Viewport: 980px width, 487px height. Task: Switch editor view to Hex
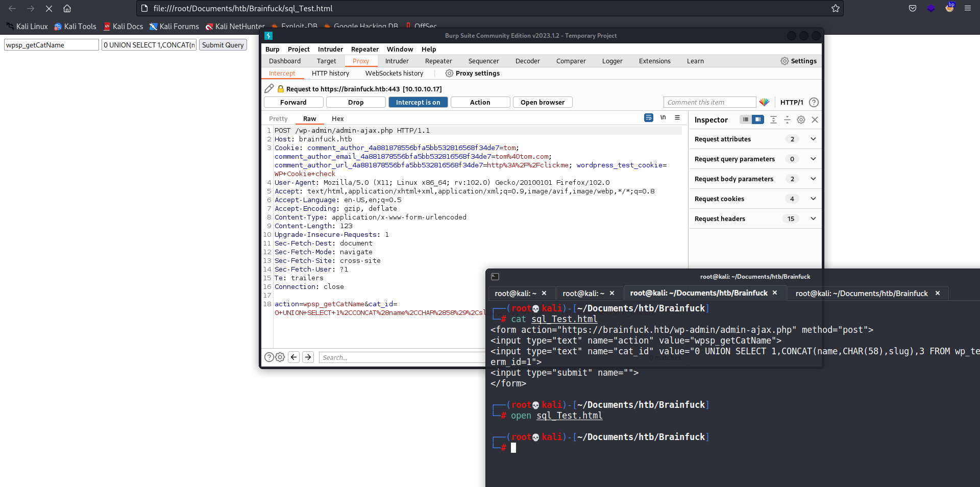[337, 118]
